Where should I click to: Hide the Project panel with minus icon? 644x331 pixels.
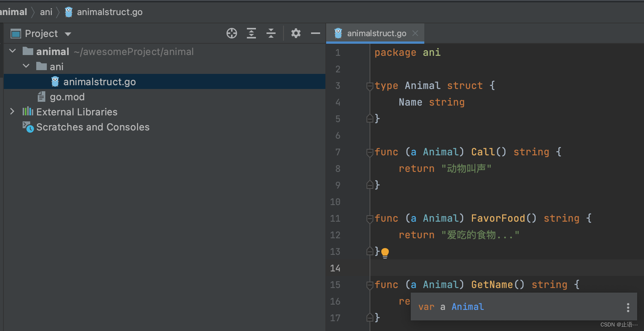pyautogui.click(x=316, y=34)
